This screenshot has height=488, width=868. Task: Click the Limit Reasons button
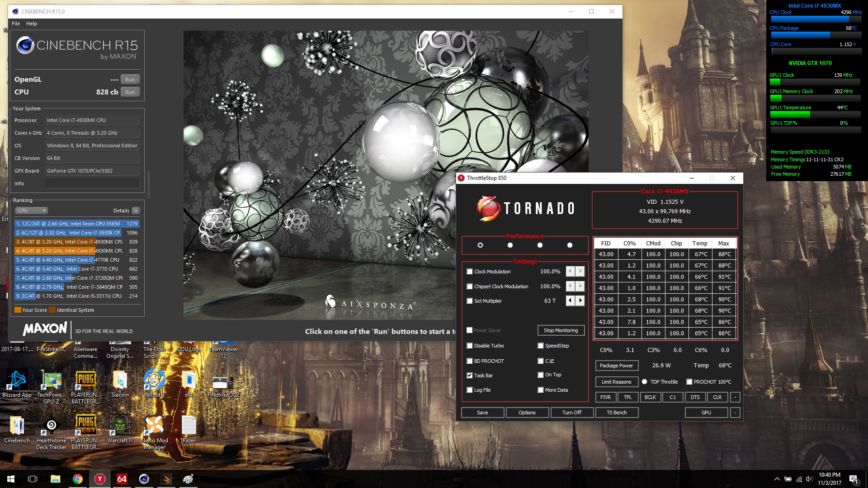[617, 382]
